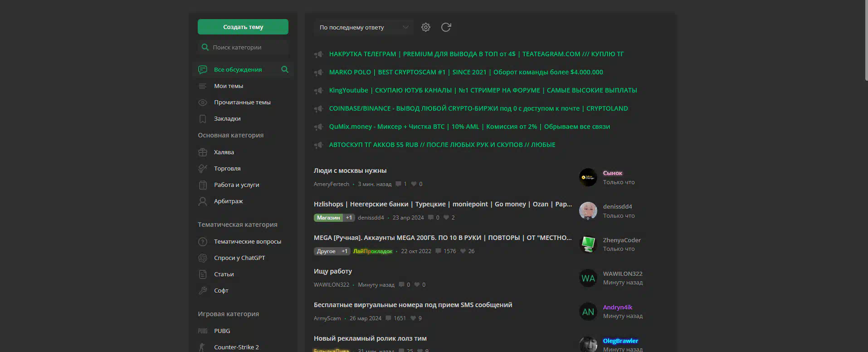Open the НАКРУТКА ТЕЛЕГРАМ pinned ad
The height and width of the screenshot is (352, 868).
tap(476, 54)
